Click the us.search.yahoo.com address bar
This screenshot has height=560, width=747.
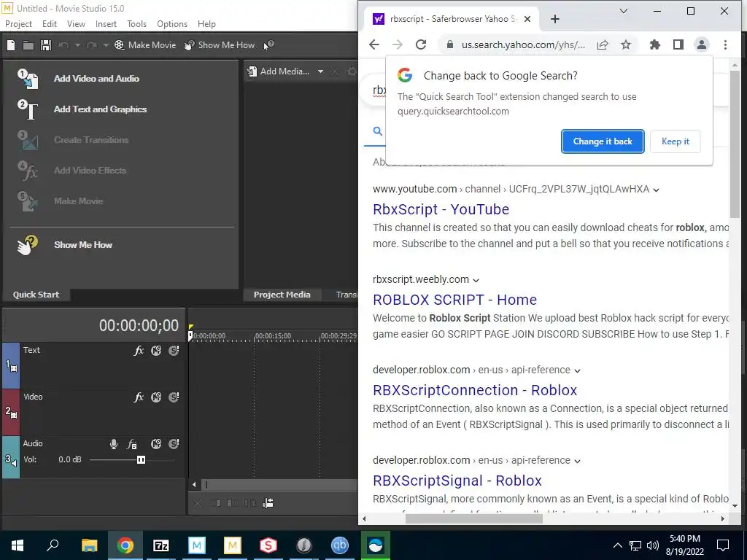tap(522, 44)
